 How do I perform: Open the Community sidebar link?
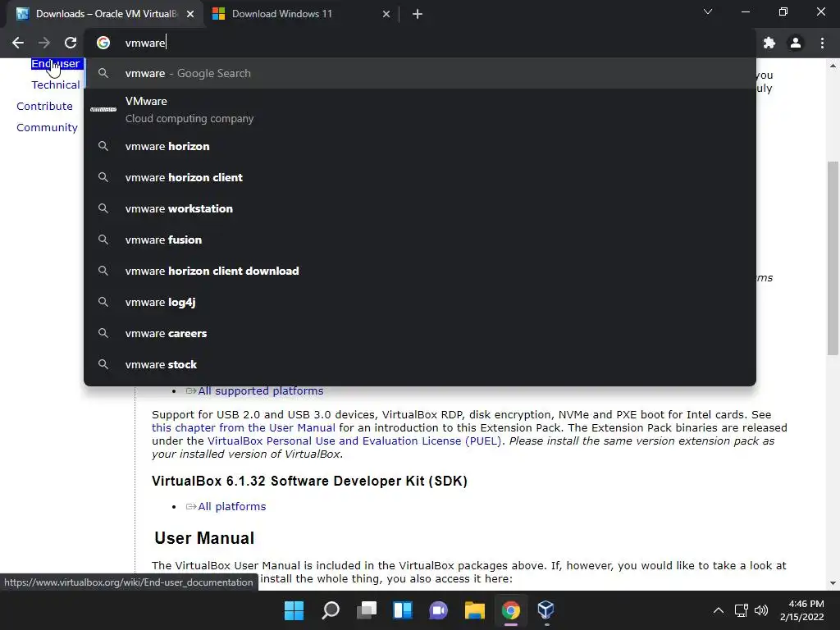pos(47,127)
